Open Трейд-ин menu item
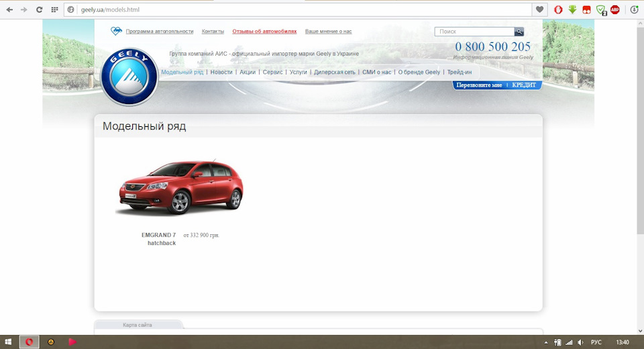Viewport: 644px width, 349px height. (x=459, y=72)
